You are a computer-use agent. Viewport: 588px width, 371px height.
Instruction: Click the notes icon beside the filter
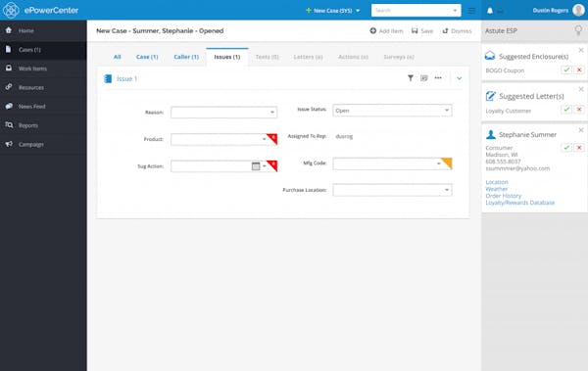pyautogui.click(x=424, y=78)
